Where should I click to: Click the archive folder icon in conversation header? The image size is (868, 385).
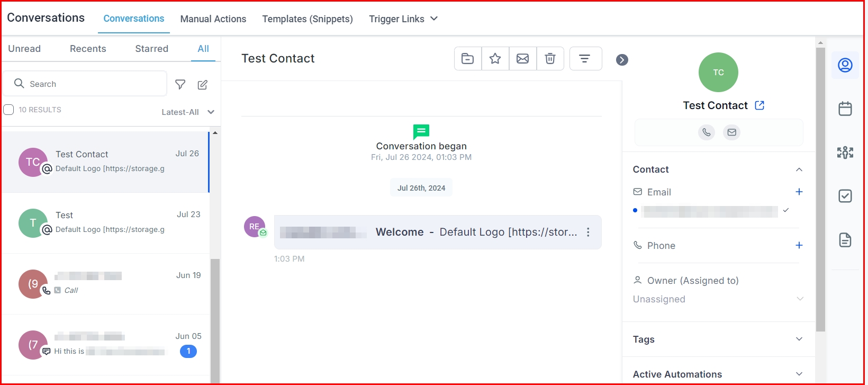(468, 59)
